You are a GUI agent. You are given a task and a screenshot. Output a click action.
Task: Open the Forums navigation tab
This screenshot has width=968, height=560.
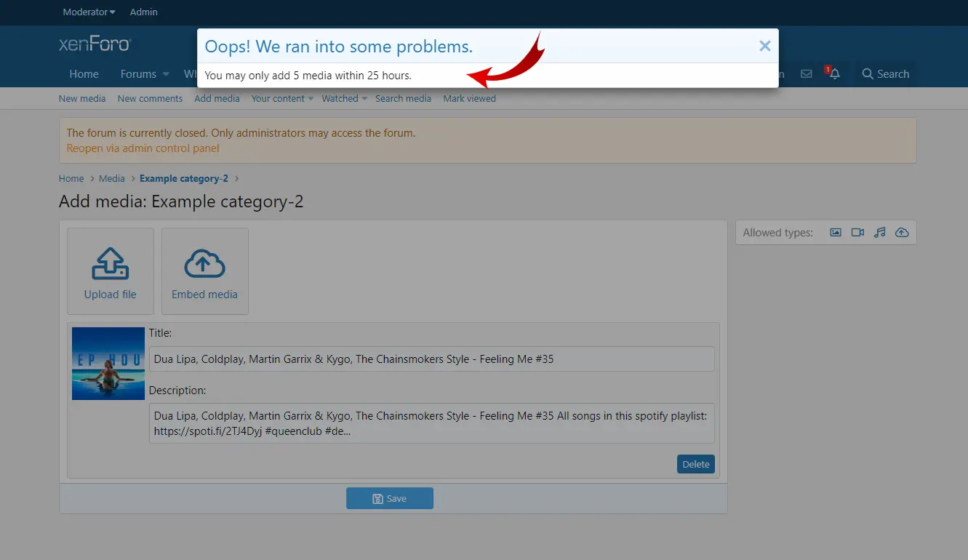click(x=138, y=74)
